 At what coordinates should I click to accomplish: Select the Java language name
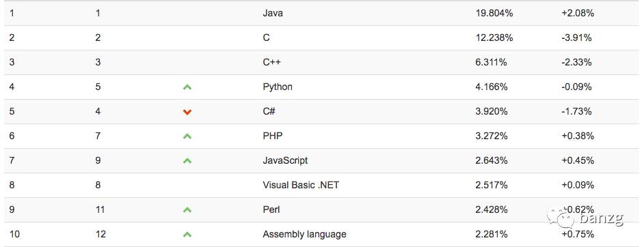pyautogui.click(x=273, y=13)
